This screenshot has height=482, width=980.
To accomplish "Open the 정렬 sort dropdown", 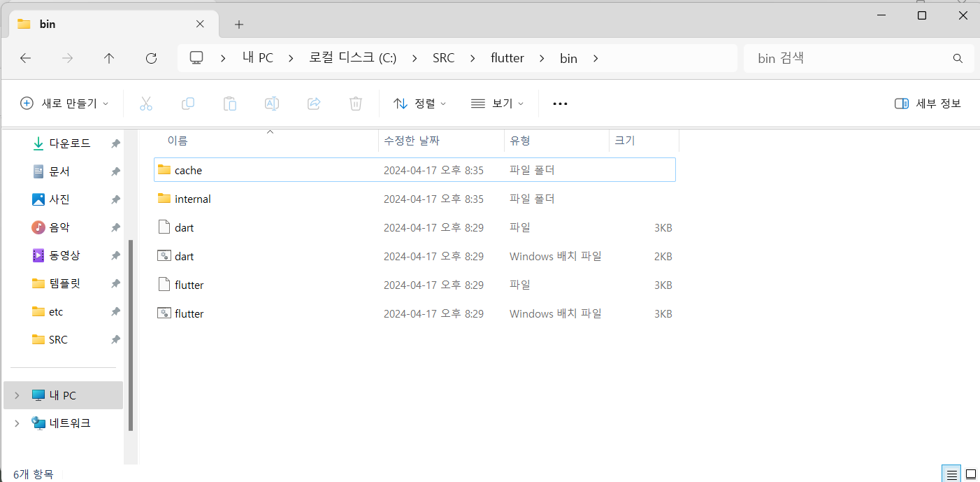I will pos(420,104).
